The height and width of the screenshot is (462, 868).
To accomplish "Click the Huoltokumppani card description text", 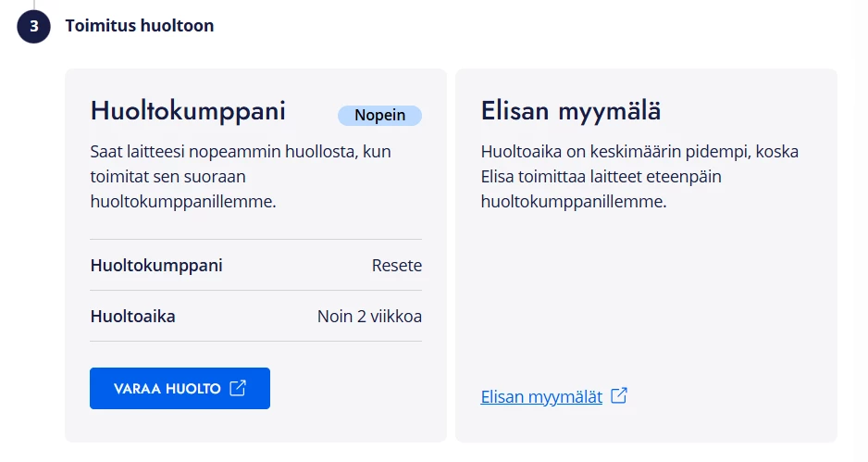I will tap(241, 176).
